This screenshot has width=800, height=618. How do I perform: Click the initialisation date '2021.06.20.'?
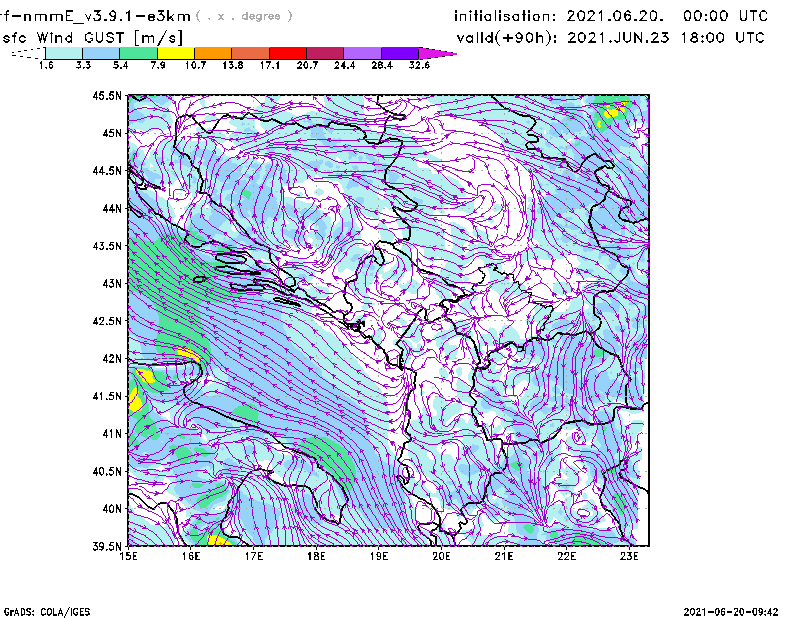tap(615, 16)
